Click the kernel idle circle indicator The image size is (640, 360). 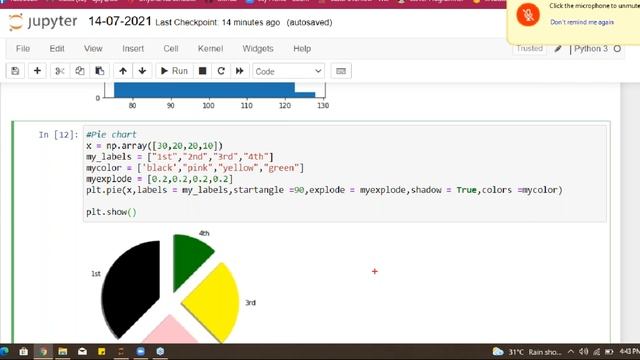pos(617,49)
